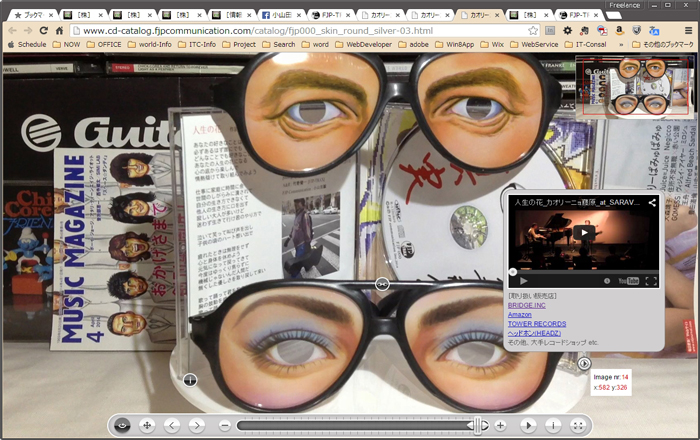Viewport: 700px width, 440px height.
Task: Open the WebService bookmark folder
Action: point(534,45)
